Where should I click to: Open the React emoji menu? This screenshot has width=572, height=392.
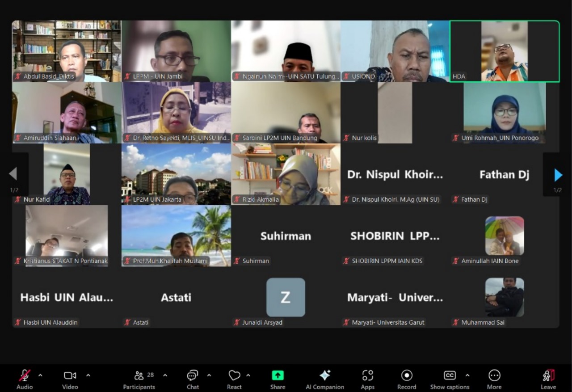click(234, 379)
